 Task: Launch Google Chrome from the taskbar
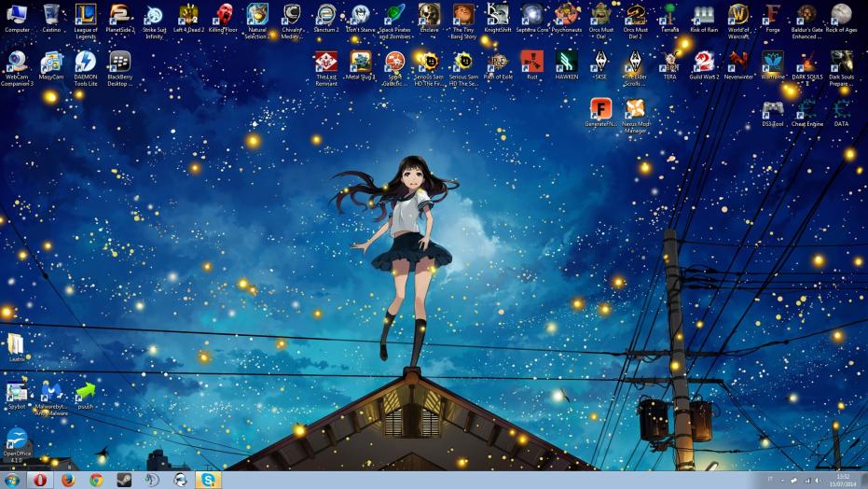tap(96, 481)
